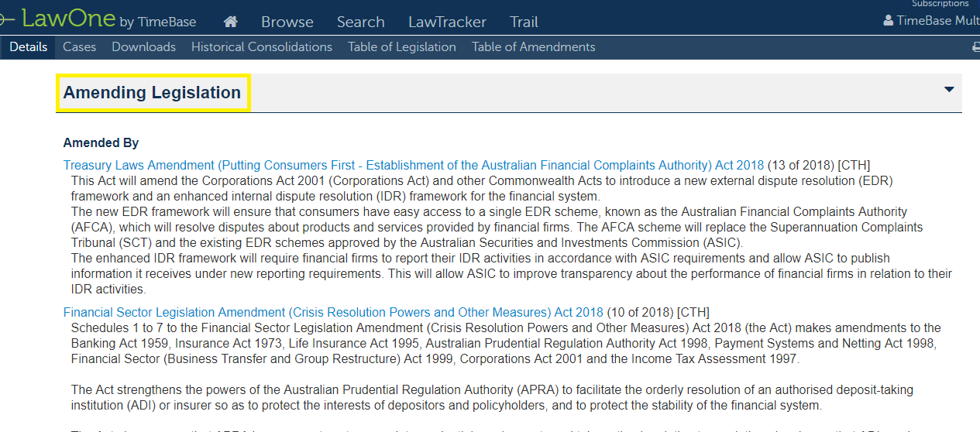Open the Trail menu
This screenshot has height=432, width=980.
click(524, 22)
